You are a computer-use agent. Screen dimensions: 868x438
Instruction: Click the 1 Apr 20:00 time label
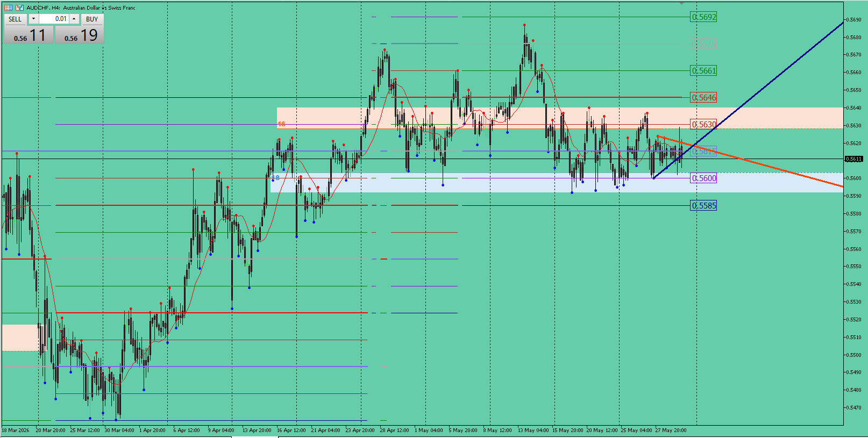[152, 430]
